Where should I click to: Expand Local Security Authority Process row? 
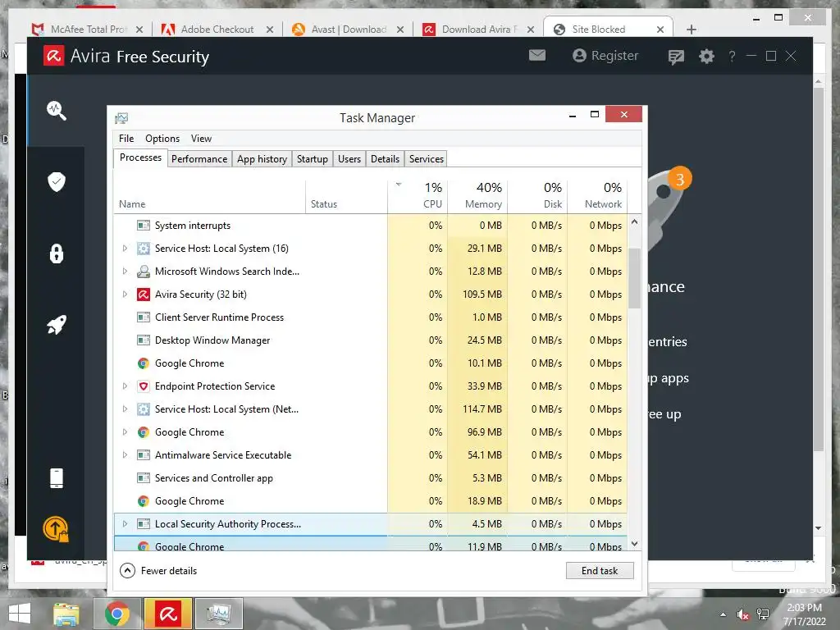pyautogui.click(x=125, y=524)
